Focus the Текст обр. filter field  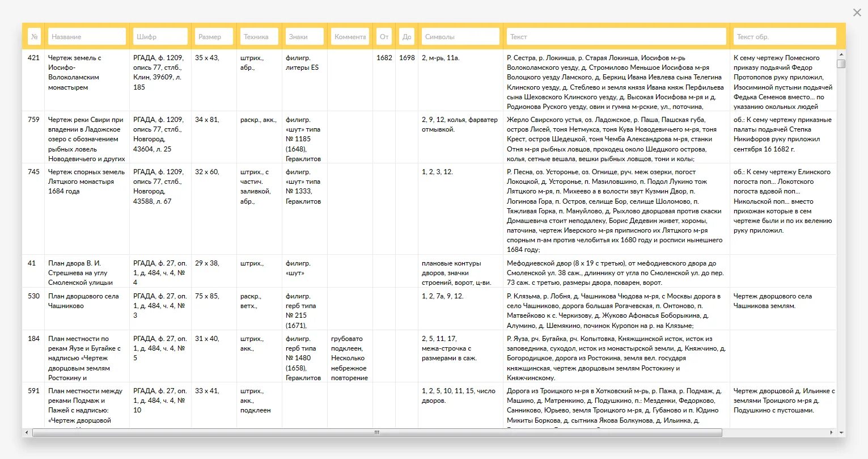click(785, 36)
